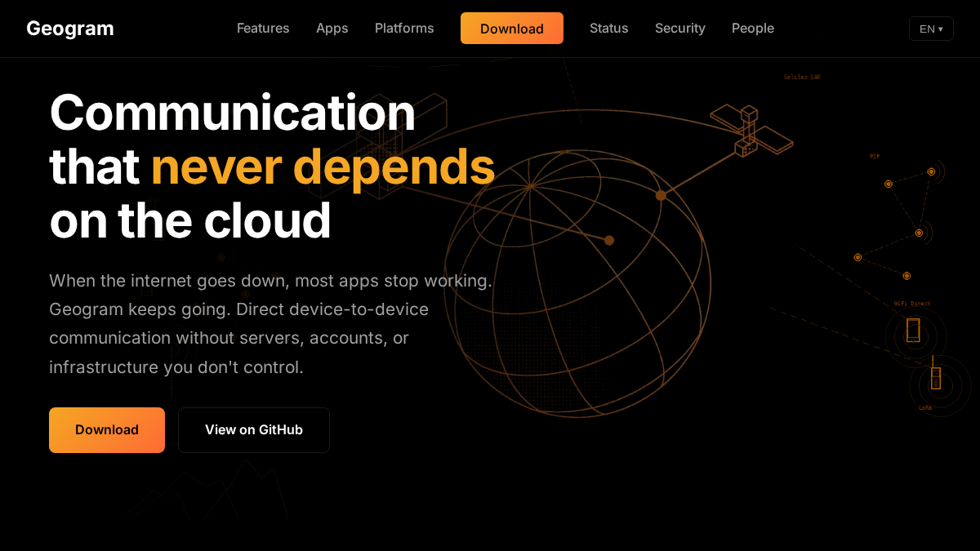Go to the Features section
Image resolution: width=980 pixels, height=551 pixels.
(x=263, y=29)
